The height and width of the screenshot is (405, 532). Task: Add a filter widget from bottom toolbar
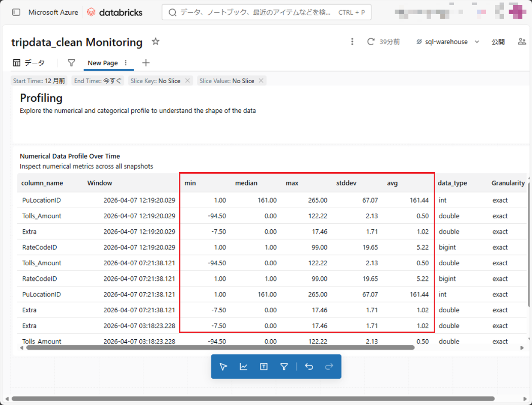point(284,367)
